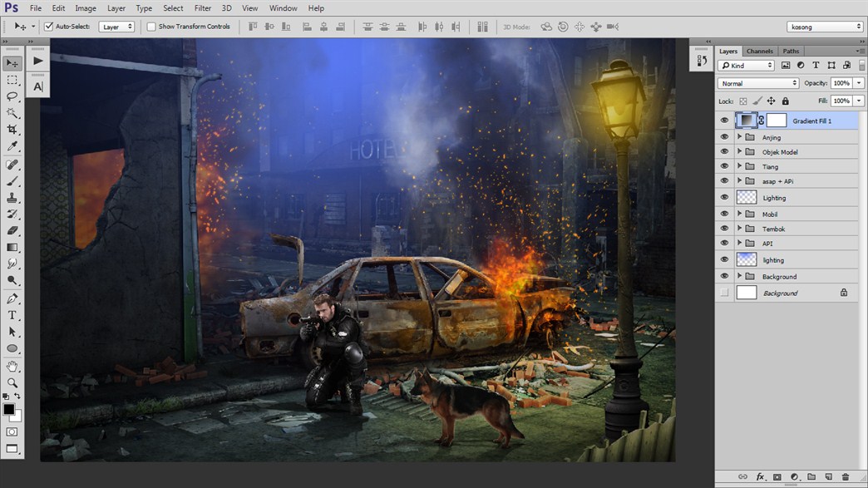
Task: Create a new layer group
Action: point(811,476)
